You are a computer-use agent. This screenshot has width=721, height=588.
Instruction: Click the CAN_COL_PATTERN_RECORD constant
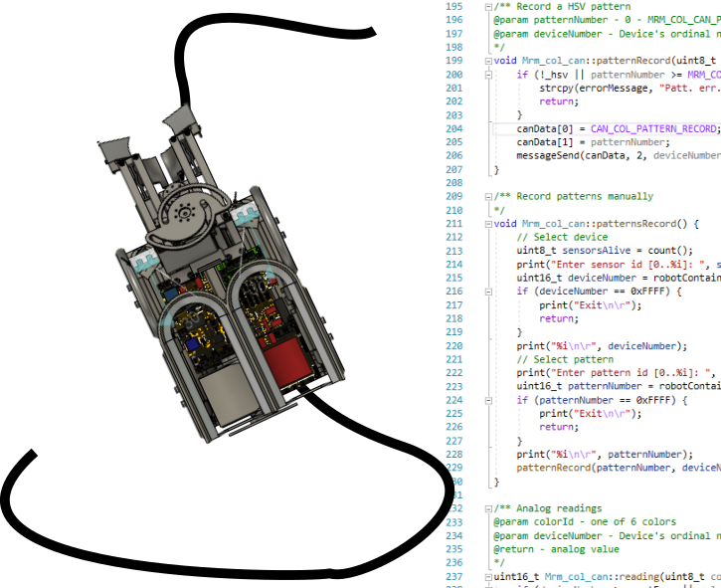[x=653, y=128]
